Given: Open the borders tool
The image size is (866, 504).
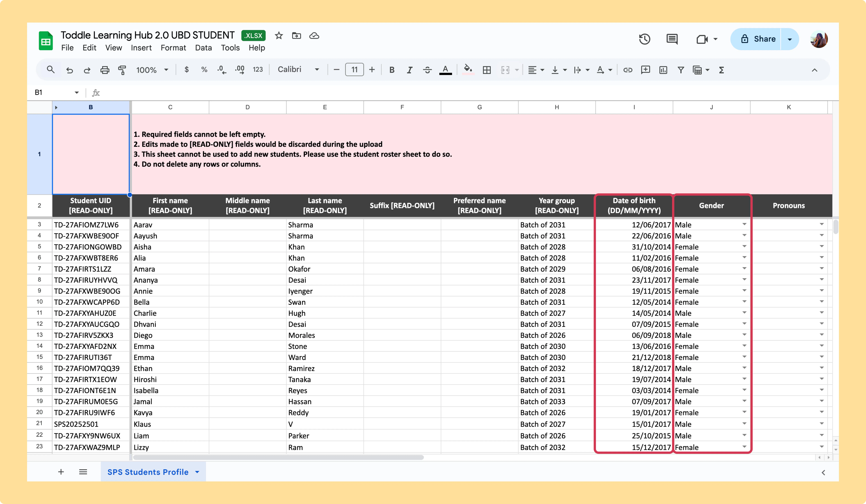Looking at the screenshot, I should (x=487, y=70).
